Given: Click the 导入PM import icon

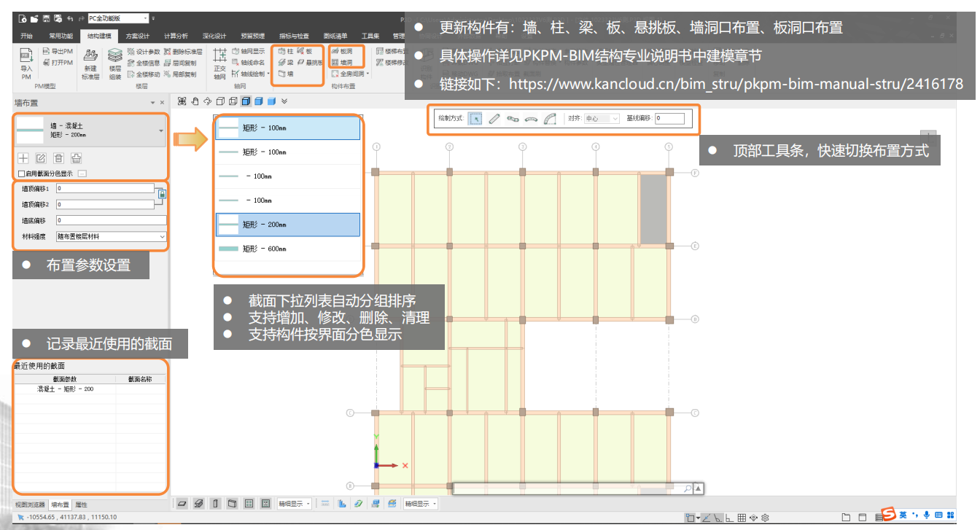Looking at the screenshot, I should click(26, 61).
